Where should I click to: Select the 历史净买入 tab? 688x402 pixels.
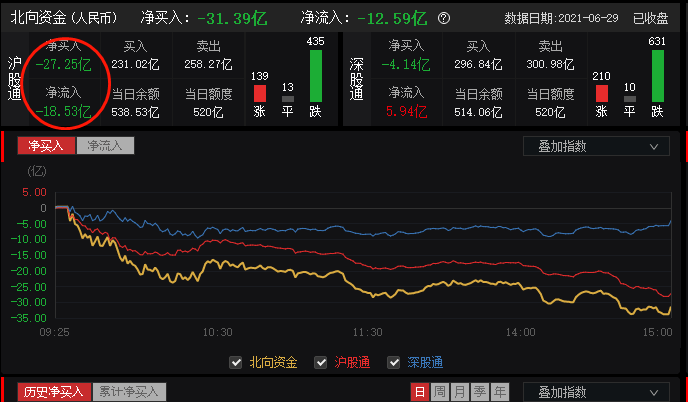pyautogui.click(x=54, y=392)
